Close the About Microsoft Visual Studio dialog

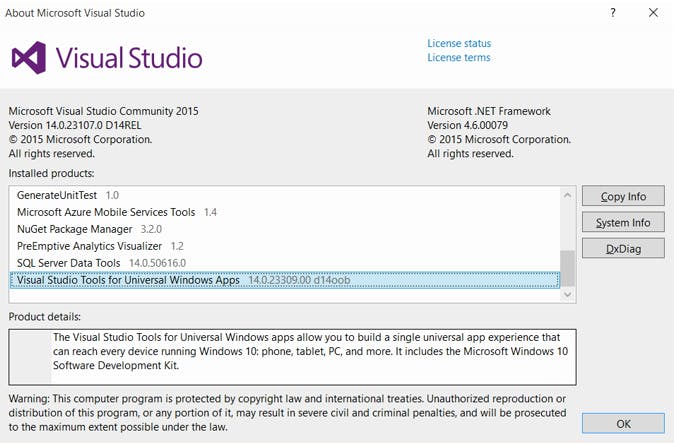tap(653, 13)
